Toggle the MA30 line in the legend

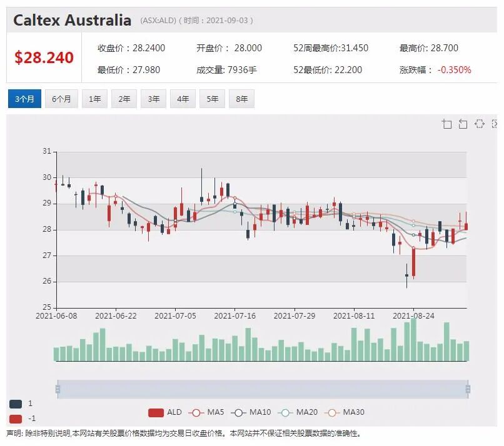point(345,412)
